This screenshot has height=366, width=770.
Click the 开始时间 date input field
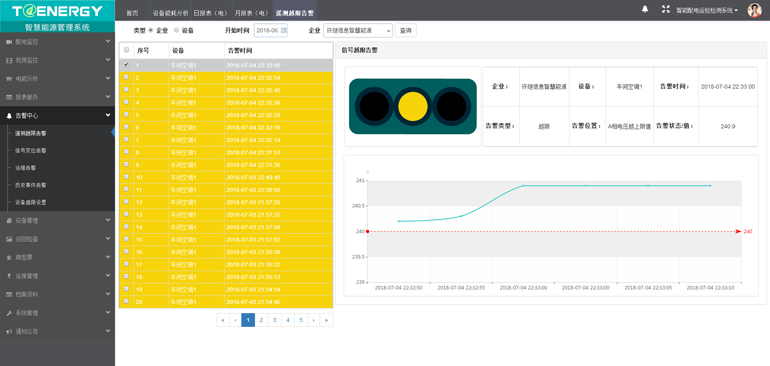click(271, 30)
